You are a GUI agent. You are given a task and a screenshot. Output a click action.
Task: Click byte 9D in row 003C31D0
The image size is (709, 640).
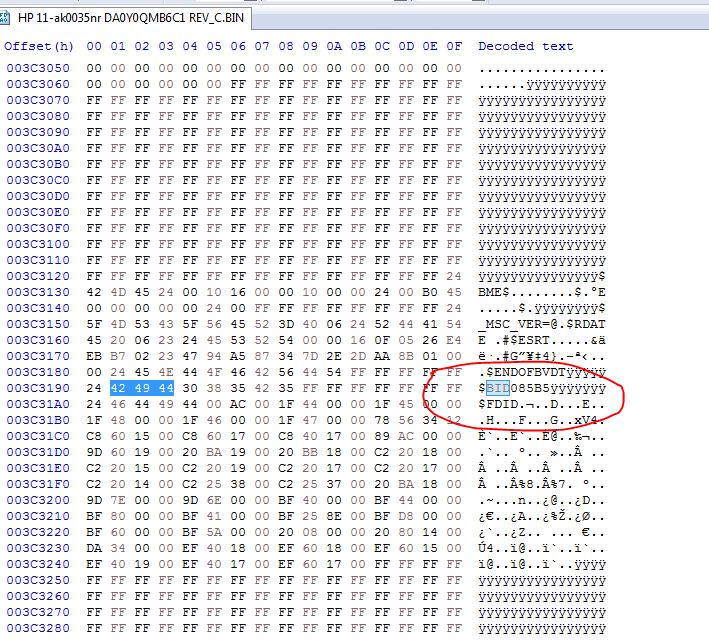(94, 452)
